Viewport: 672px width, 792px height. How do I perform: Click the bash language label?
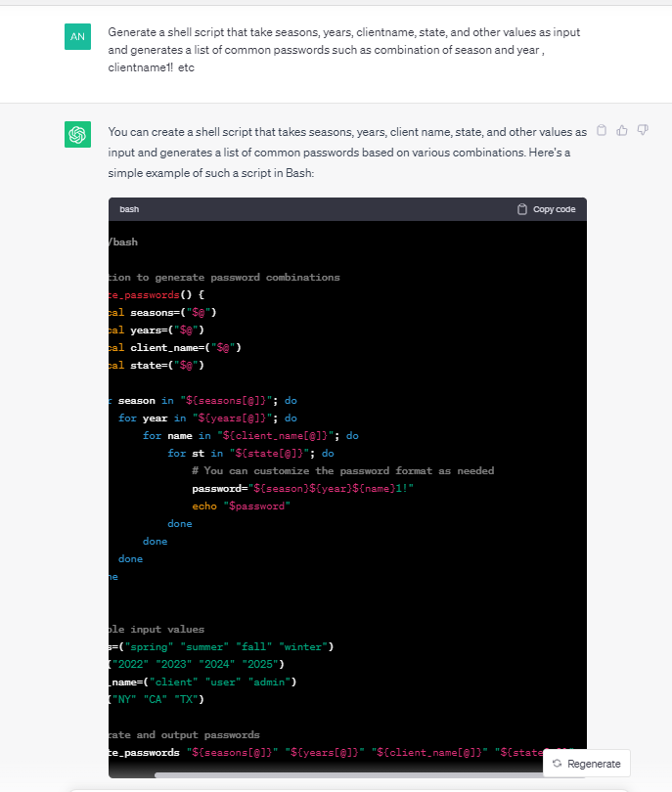click(129, 209)
